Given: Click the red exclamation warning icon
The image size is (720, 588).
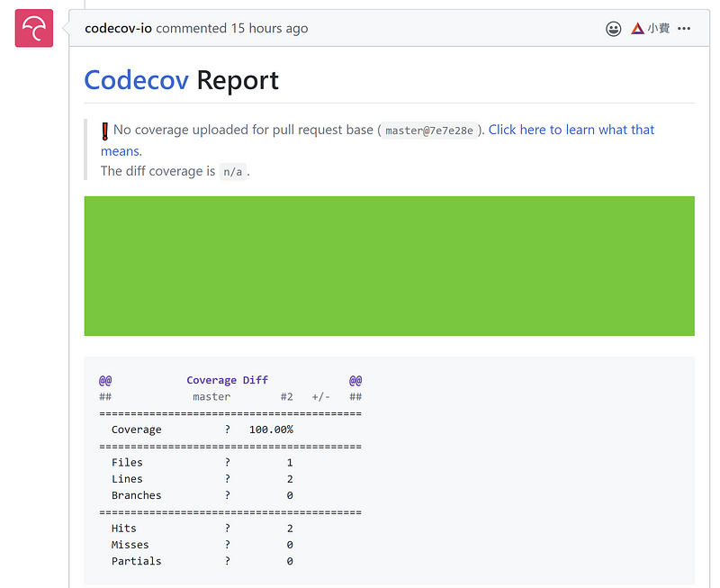Looking at the screenshot, I should point(105,131).
